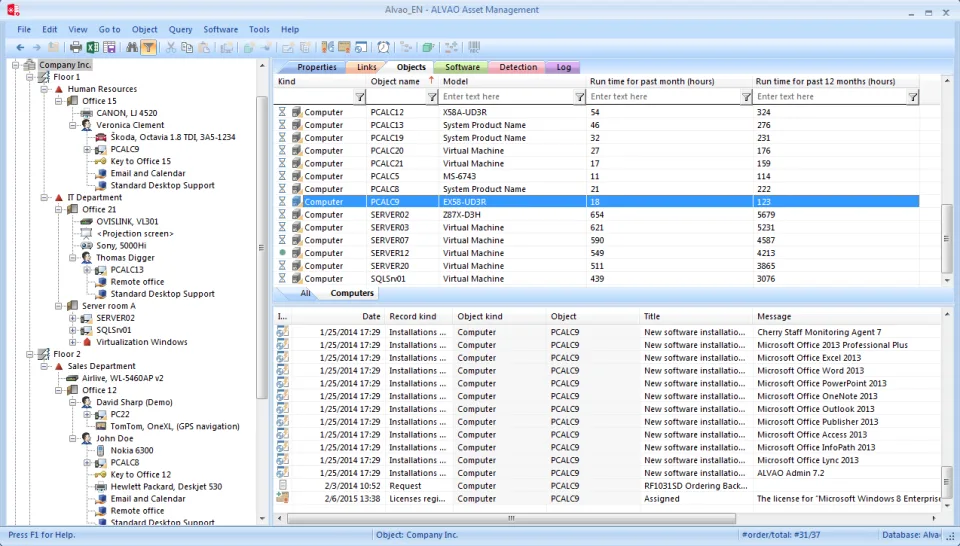Expand PCALC9 under Veronica Clement
The height and width of the screenshot is (546, 960).
87,149
